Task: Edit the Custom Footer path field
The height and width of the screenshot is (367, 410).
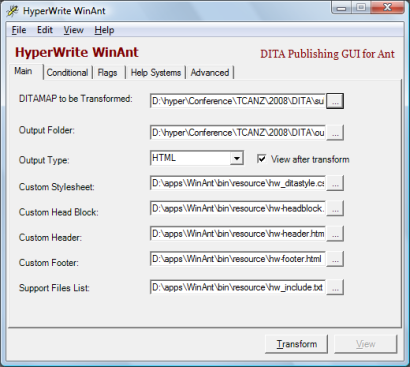Action: tap(238, 259)
